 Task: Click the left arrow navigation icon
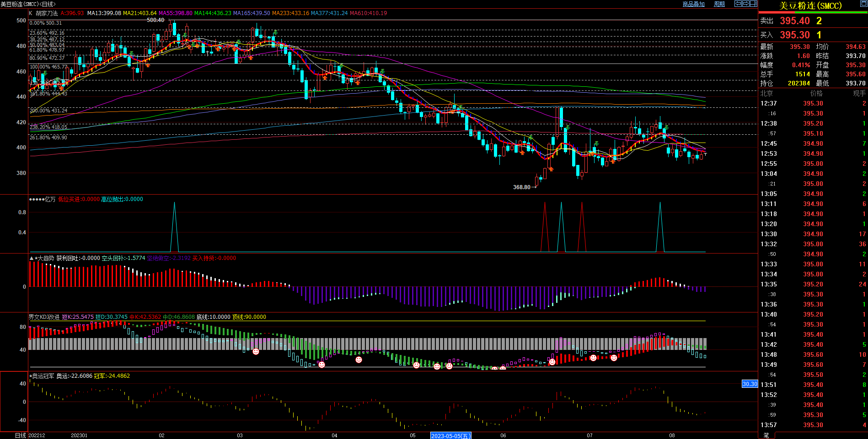pyautogui.click(x=738, y=4)
